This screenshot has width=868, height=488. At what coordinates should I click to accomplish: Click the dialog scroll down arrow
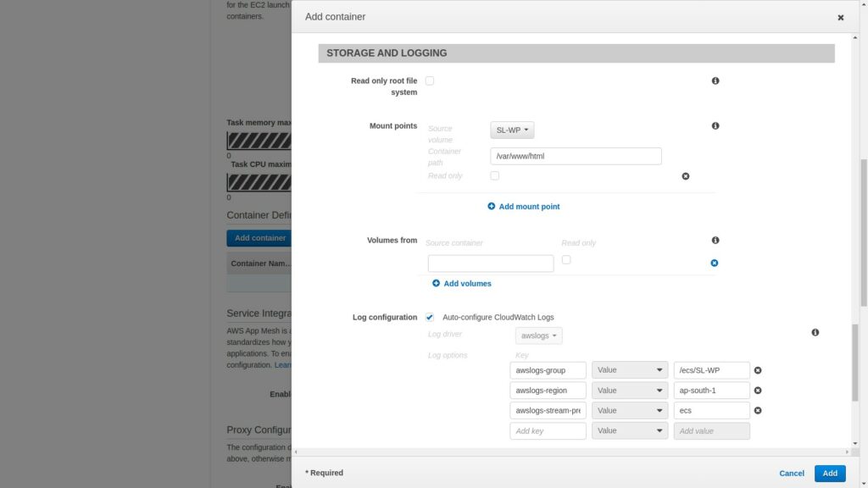click(x=854, y=443)
